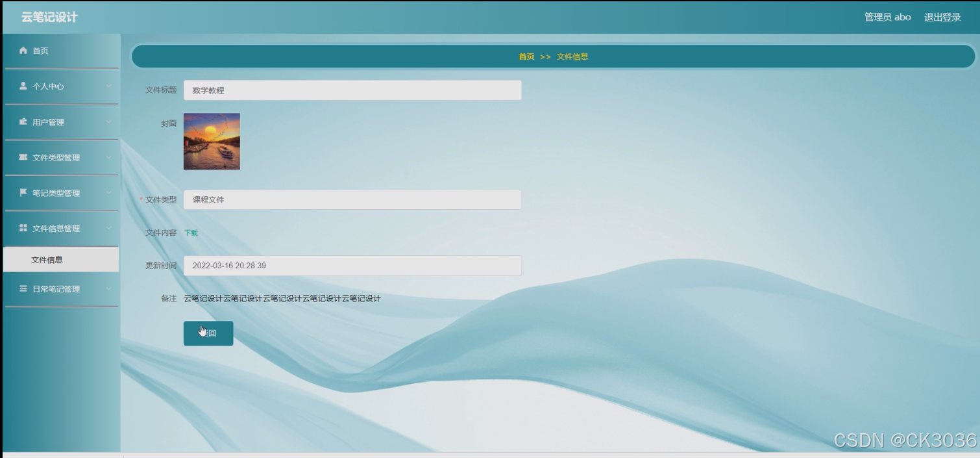Expand the 用户管理 menu chevron
Image resolution: width=980 pixels, height=458 pixels.
pyautogui.click(x=108, y=122)
